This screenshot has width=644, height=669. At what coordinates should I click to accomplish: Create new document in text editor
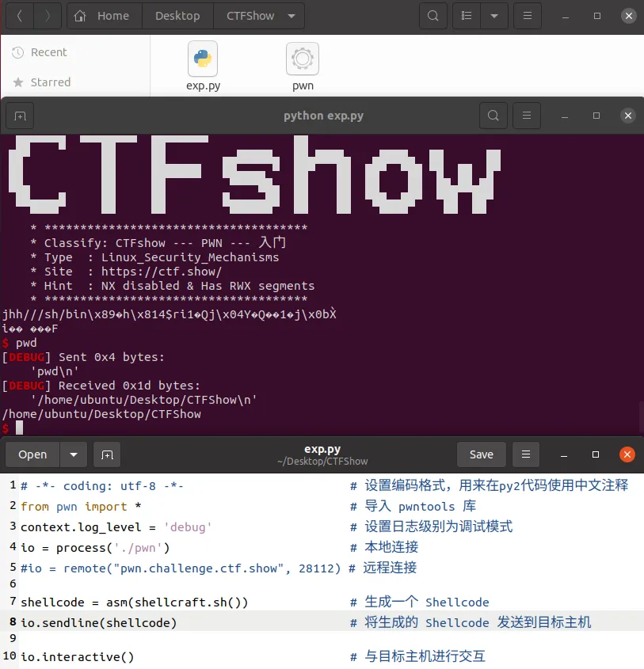(107, 454)
